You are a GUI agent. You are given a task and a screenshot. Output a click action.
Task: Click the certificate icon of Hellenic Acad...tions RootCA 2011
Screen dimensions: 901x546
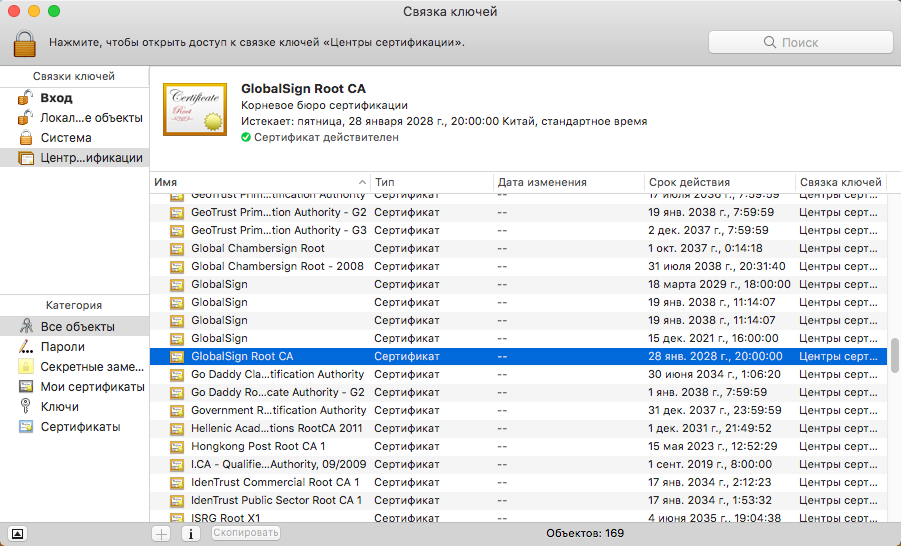(177, 429)
